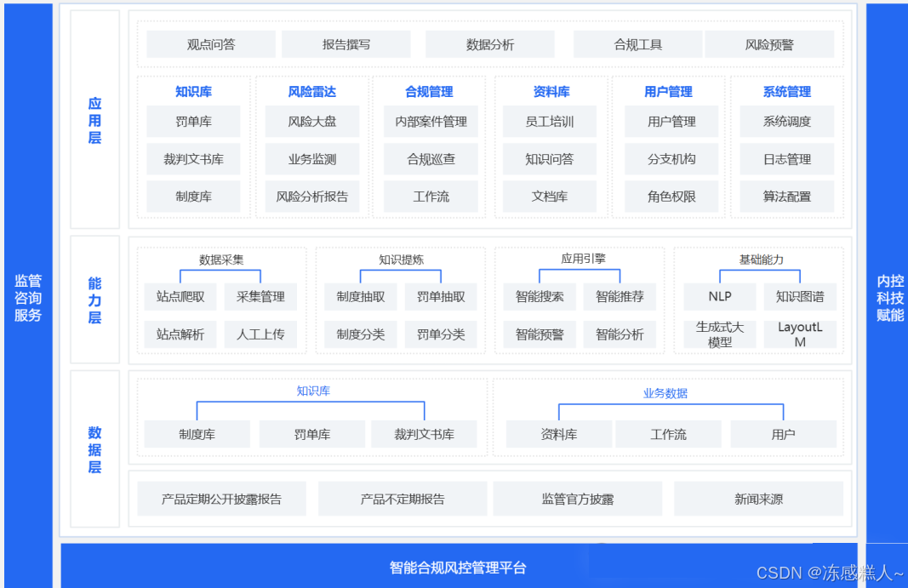Open the NLP capability block
Viewport: 908px width, 588px height.
pyautogui.click(x=719, y=296)
